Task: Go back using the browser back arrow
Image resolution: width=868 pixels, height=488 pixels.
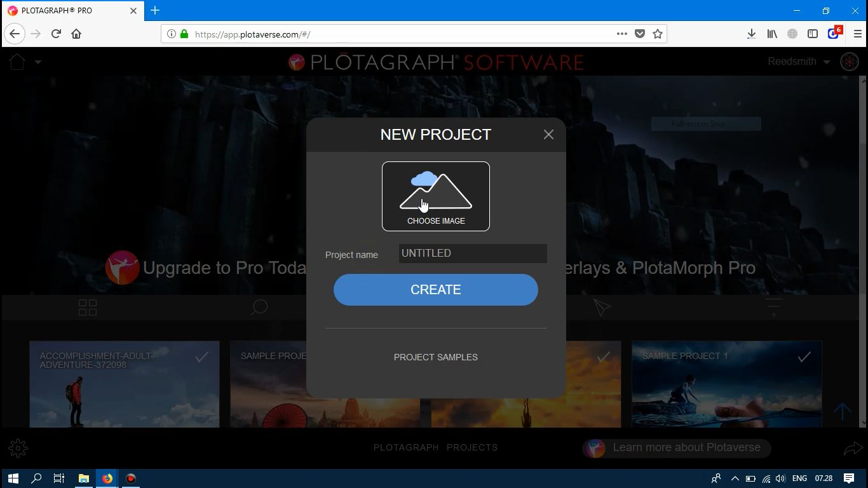Action: click(15, 34)
